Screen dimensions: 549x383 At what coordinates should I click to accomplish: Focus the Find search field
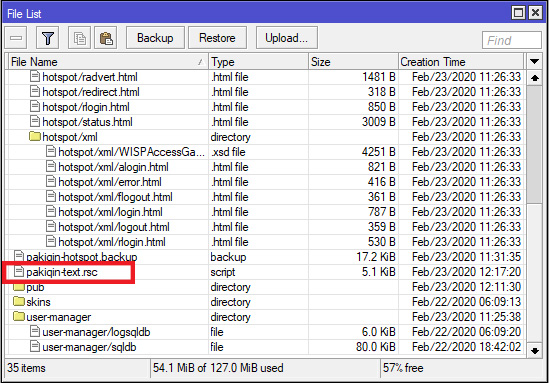[x=512, y=40]
